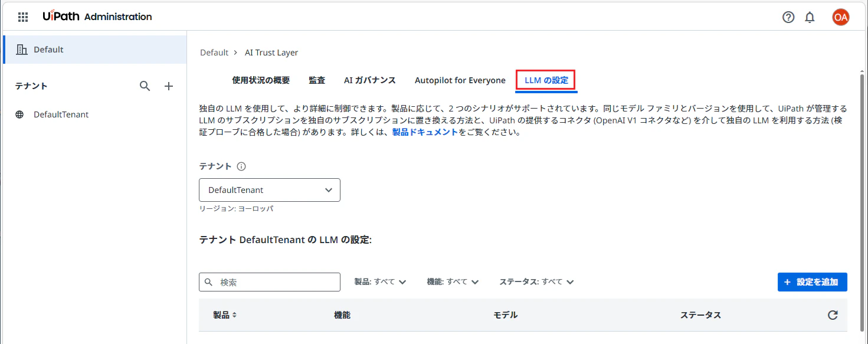Open the 製品: すべて filter
The image size is (868, 344).
click(x=380, y=282)
